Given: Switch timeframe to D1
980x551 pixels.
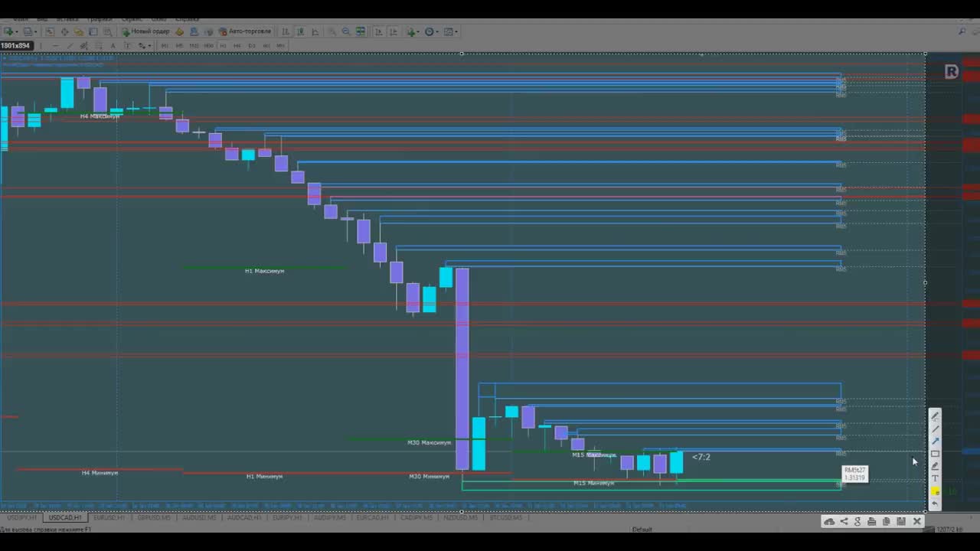Looking at the screenshot, I should point(251,46).
